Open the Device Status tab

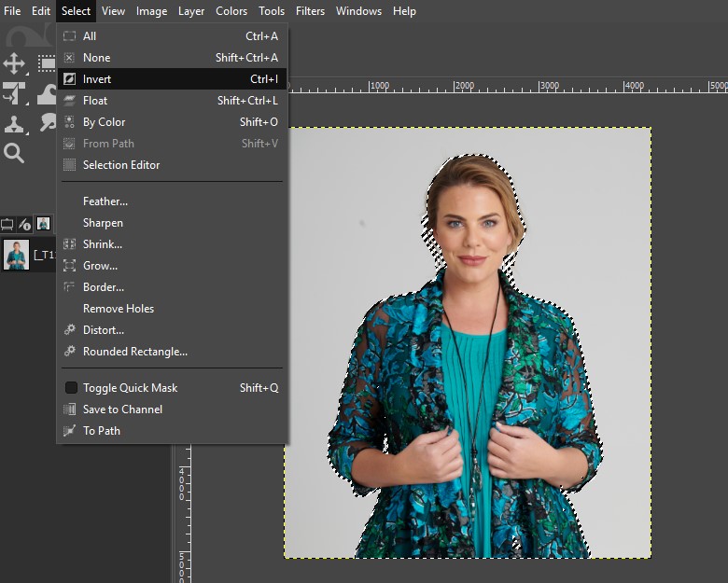[x=24, y=225]
